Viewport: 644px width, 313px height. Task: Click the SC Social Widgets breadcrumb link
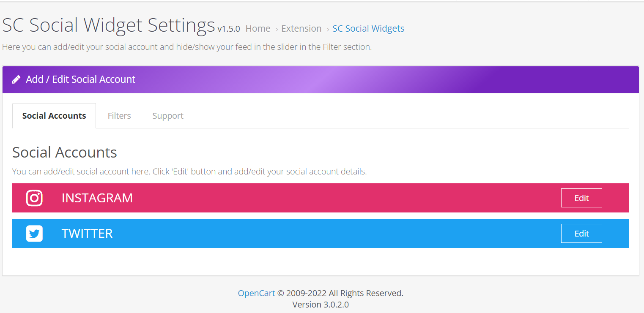coord(368,29)
